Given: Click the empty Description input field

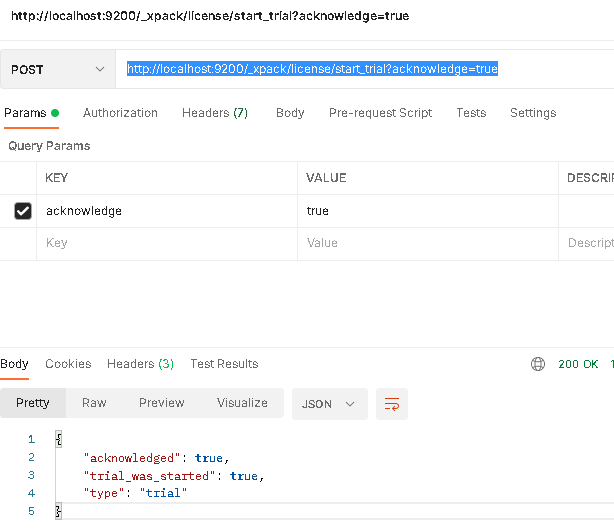Looking at the screenshot, I should click(x=587, y=243).
